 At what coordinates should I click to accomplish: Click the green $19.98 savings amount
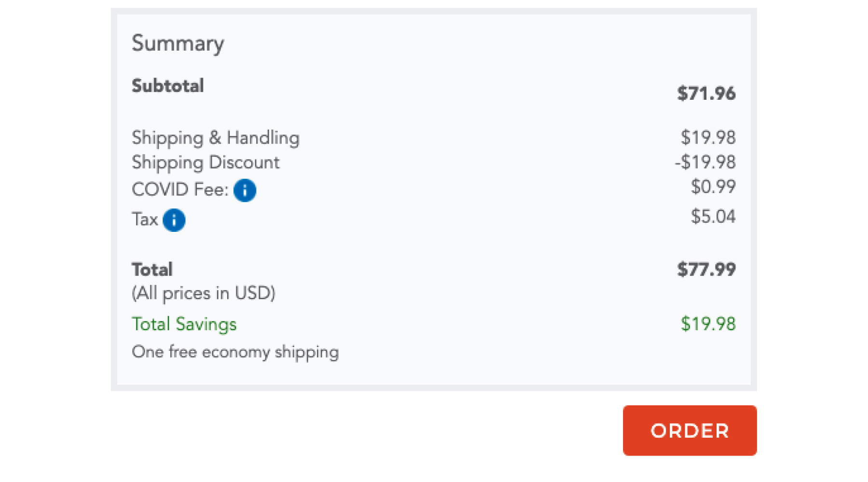[x=708, y=324]
